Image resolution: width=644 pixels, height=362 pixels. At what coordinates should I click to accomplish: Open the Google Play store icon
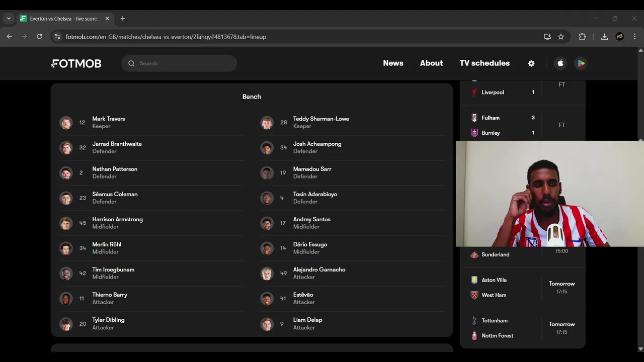tap(581, 63)
